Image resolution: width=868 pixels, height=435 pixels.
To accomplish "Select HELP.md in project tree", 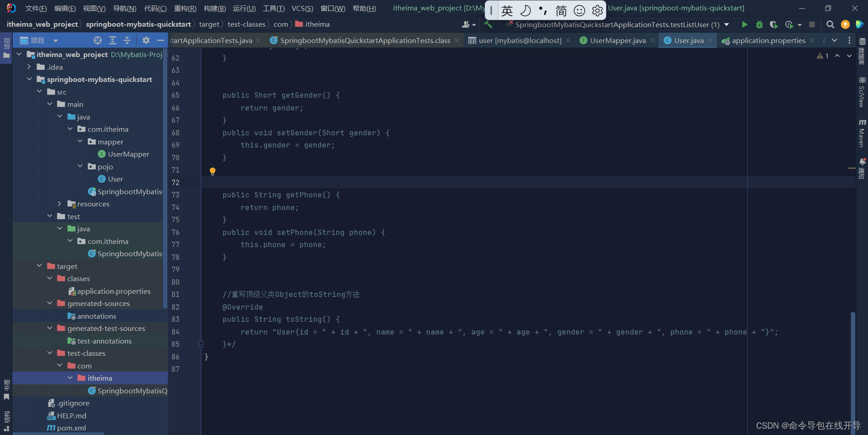I will [71, 416].
